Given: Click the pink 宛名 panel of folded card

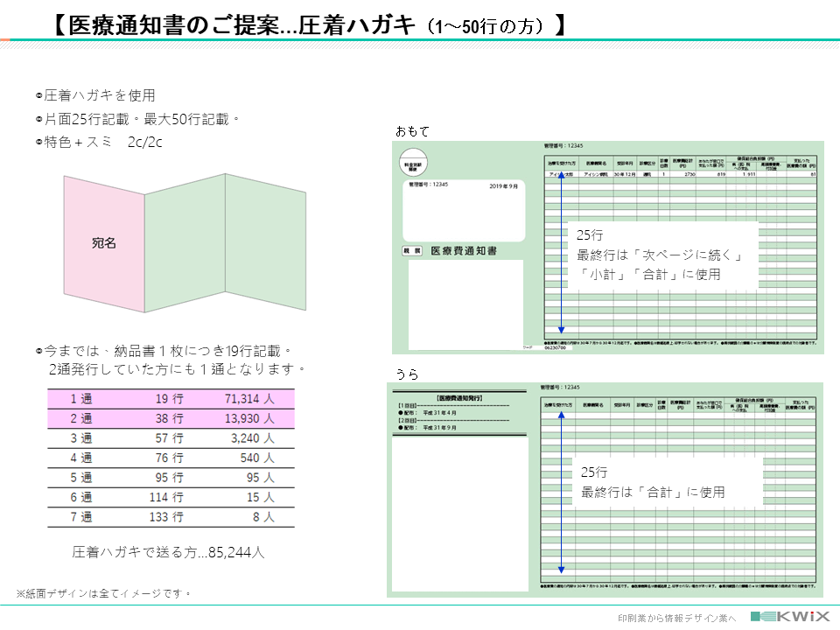Looking at the screenshot, I should point(104,244).
